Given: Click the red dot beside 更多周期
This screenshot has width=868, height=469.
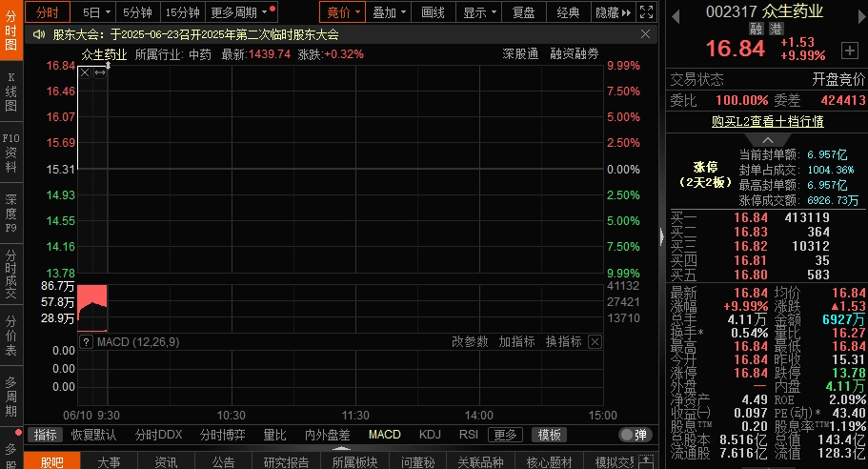Looking at the screenshot, I should 273,9.
